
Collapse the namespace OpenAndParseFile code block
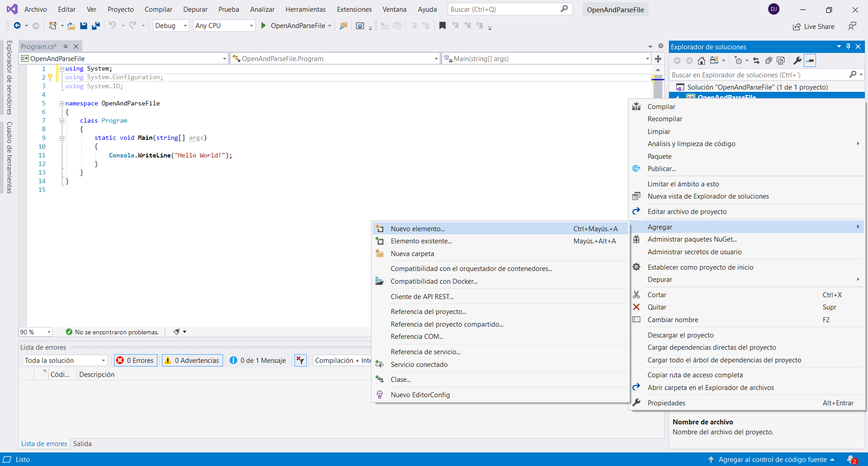point(62,104)
